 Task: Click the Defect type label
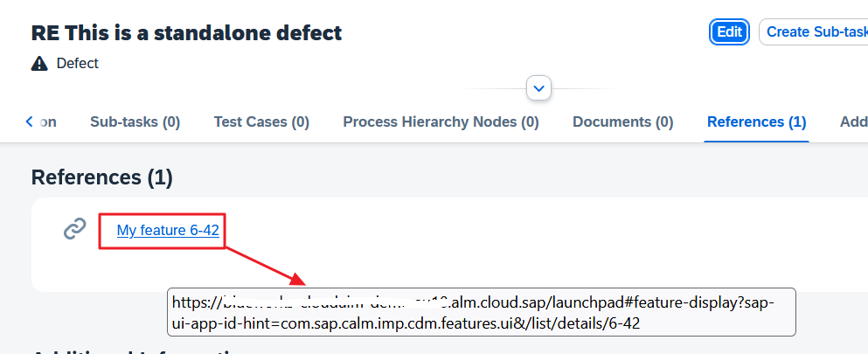[78, 64]
